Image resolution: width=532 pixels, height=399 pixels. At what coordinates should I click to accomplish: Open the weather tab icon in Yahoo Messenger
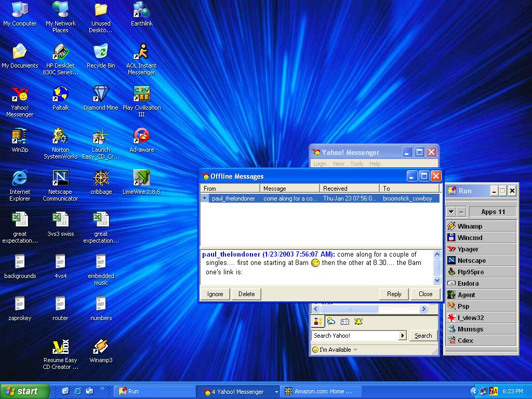(x=331, y=321)
